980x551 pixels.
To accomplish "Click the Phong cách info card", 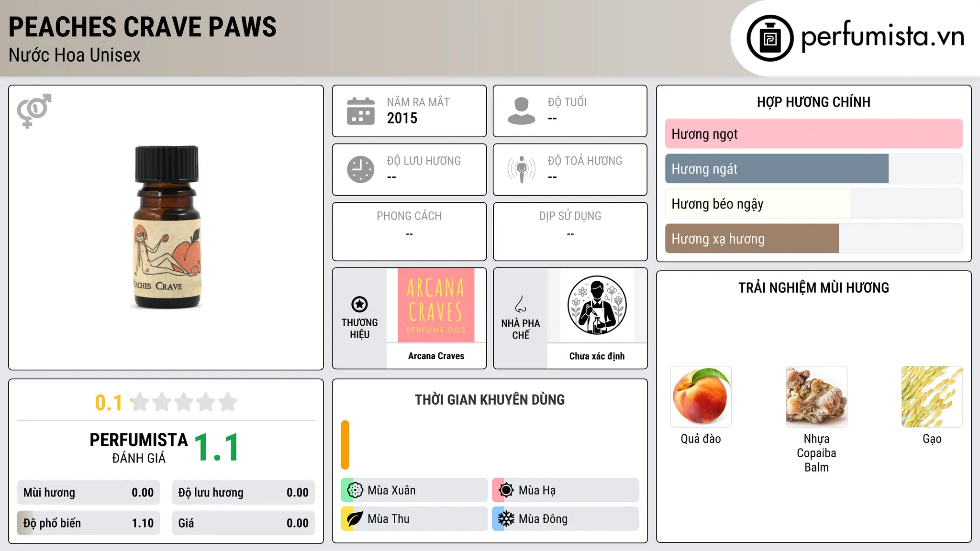I will click(409, 231).
